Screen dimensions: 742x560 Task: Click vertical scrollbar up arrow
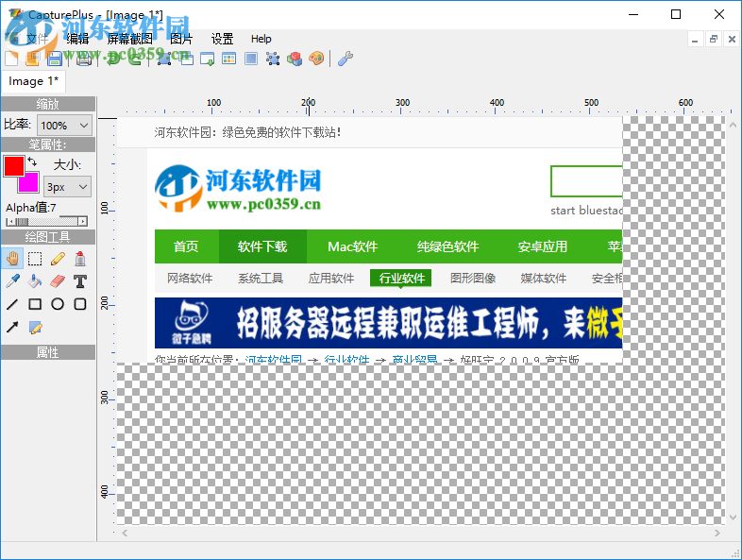coord(733,125)
